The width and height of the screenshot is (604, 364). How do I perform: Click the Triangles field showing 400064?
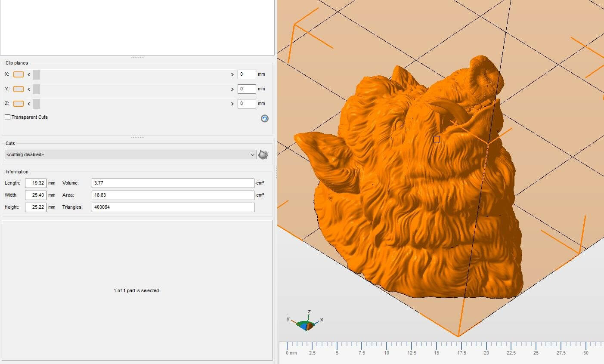coord(173,207)
